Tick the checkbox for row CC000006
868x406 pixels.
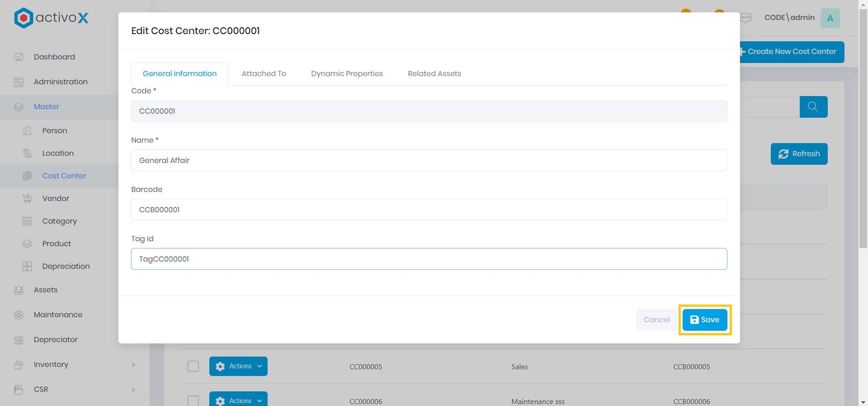coord(193,401)
